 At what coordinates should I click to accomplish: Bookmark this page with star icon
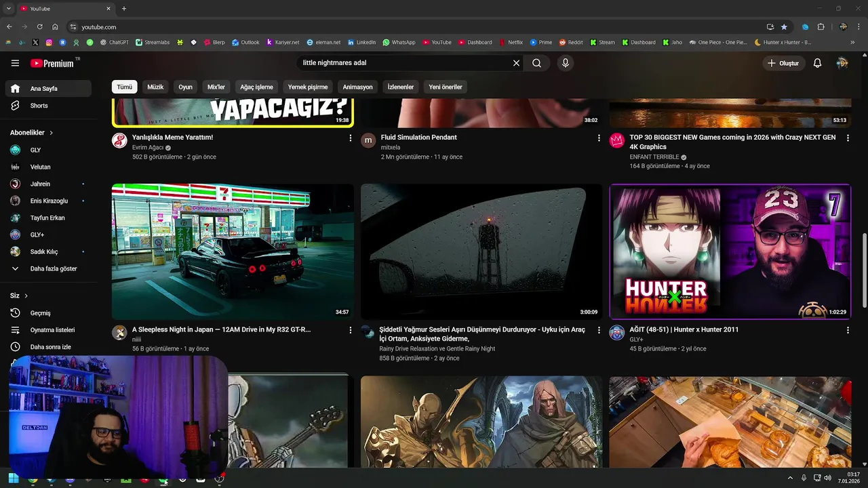pos(784,27)
